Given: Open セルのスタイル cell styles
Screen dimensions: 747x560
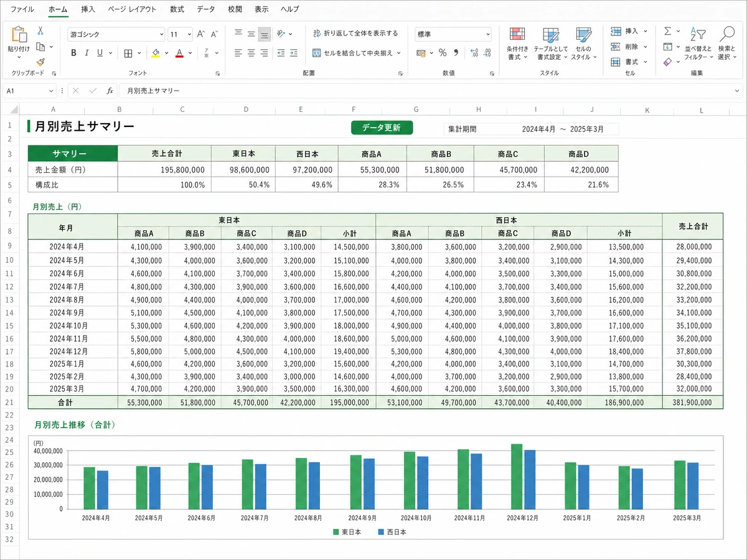Looking at the screenshot, I should (583, 44).
